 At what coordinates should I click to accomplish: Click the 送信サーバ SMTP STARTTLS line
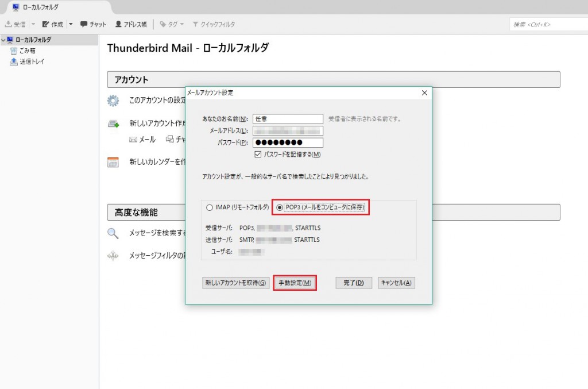pos(262,240)
